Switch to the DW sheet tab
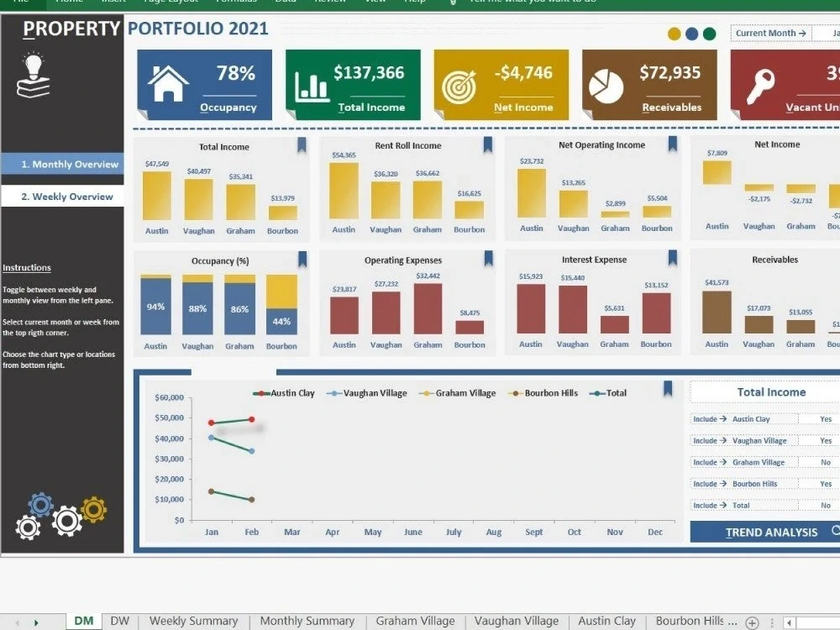Screen dimensions: 840x630 119,620
